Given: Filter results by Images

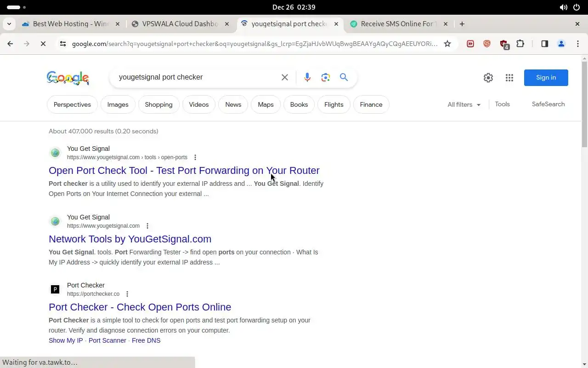Looking at the screenshot, I should (x=118, y=104).
